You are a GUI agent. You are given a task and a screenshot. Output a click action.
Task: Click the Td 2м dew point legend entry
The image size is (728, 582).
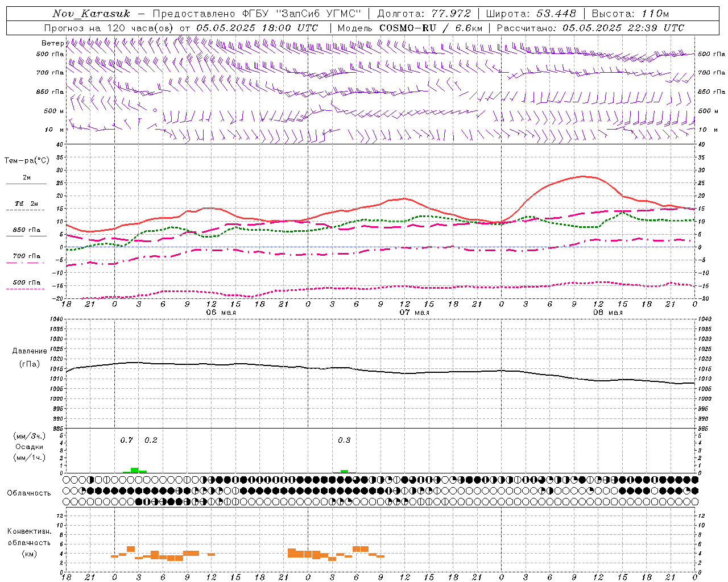click(27, 203)
